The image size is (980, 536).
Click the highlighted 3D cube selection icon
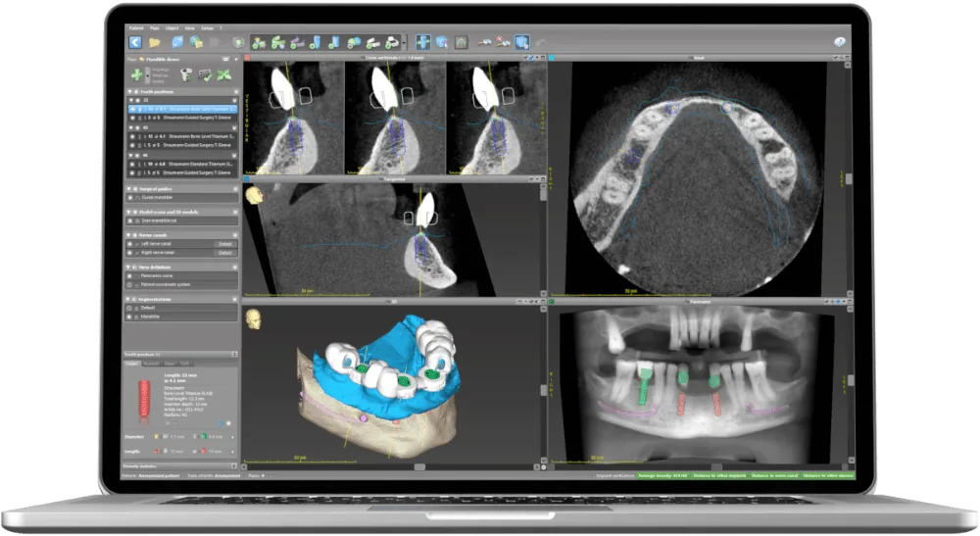(522, 42)
